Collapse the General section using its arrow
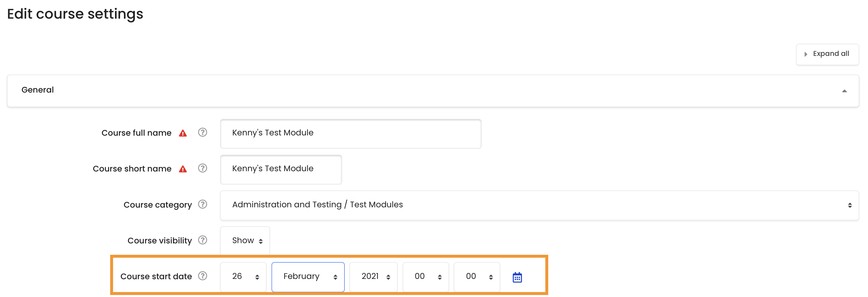 tap(844, 91)
